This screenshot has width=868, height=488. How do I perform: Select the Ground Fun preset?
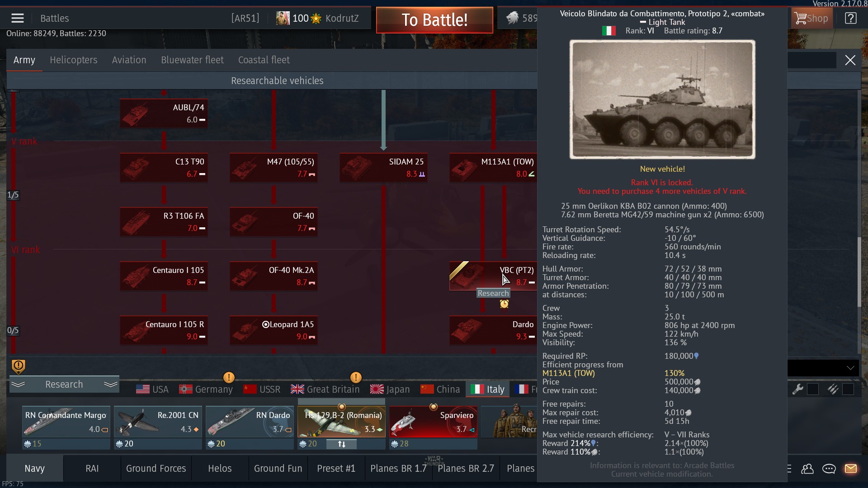(278, 469)
